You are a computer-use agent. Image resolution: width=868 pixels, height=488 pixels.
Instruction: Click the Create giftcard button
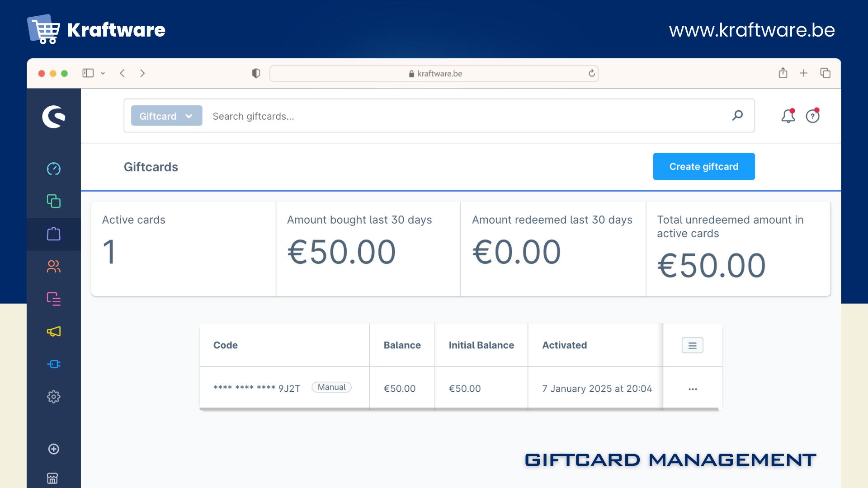[x=703, y=166]
